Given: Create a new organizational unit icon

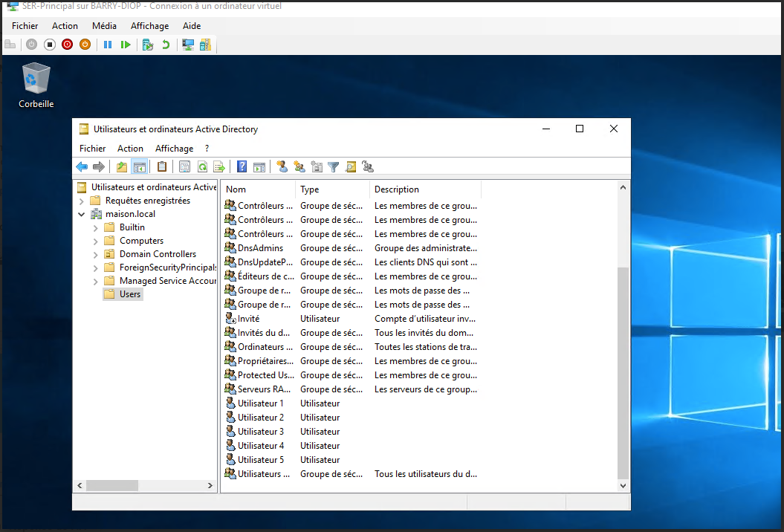Looking at the screenshot, I should 317,166.
